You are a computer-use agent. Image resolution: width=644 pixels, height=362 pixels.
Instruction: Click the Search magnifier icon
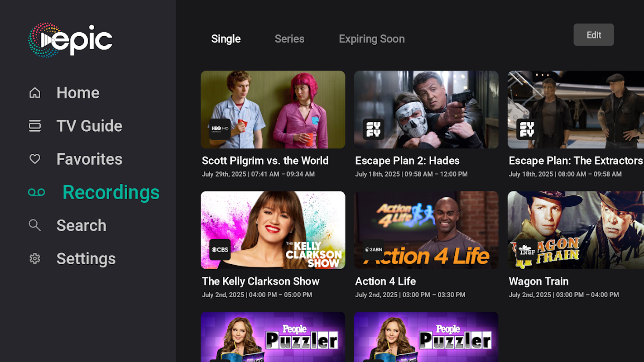(35, 225)
